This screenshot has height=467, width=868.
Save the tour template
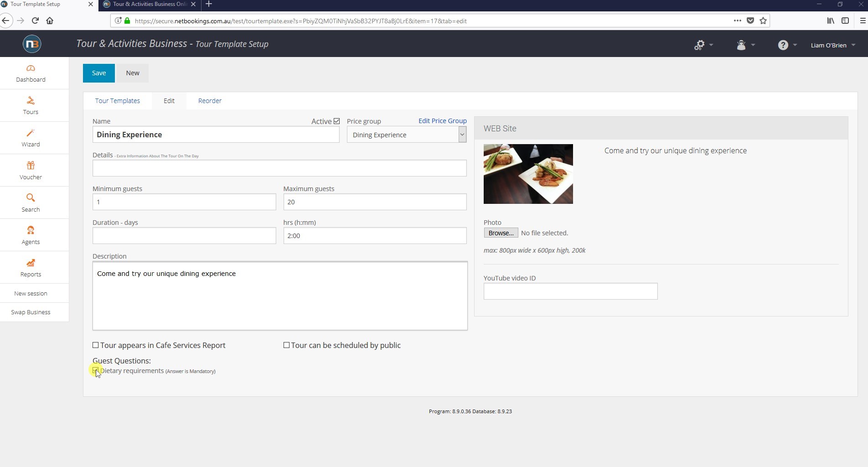(98, 73)
